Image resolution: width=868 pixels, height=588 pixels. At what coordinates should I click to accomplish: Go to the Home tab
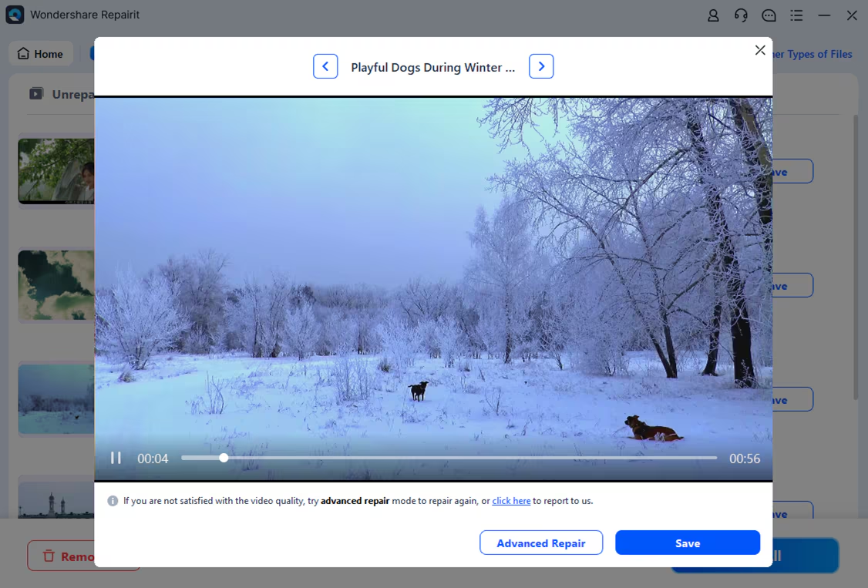click(40, 54)
